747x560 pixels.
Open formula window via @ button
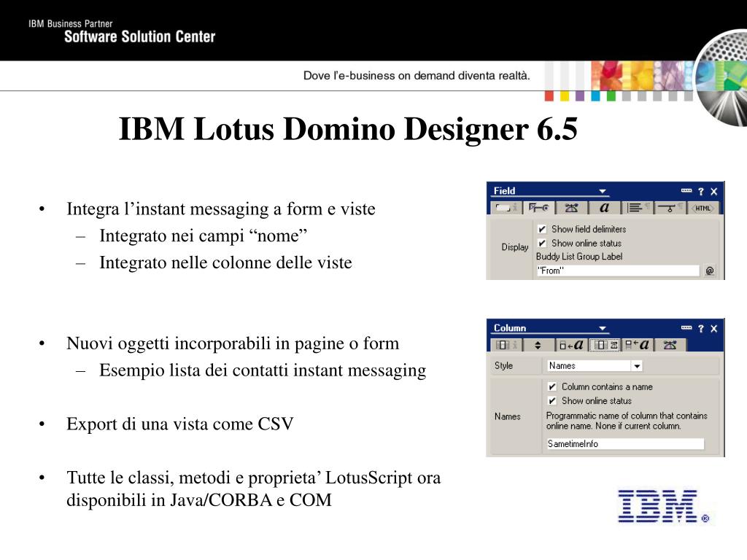coord(710,271)
